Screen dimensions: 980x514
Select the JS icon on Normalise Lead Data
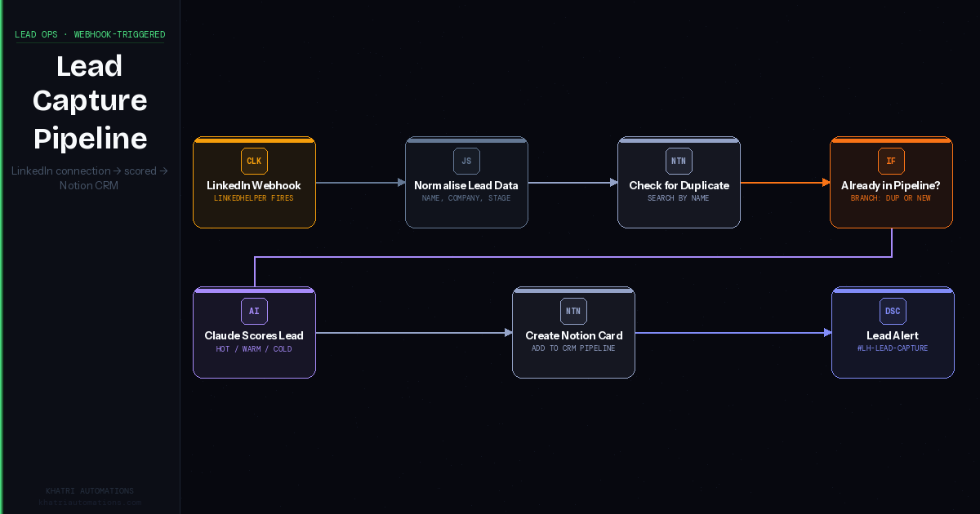point(466,161)
